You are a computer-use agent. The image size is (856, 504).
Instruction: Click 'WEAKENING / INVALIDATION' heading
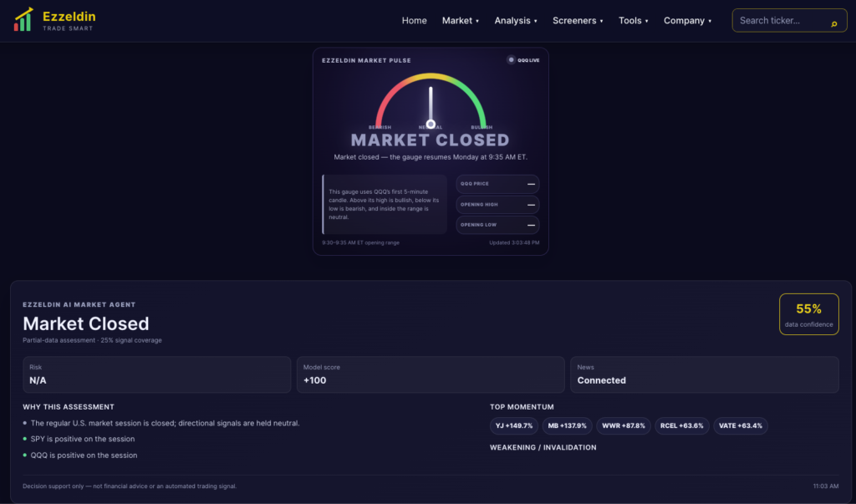coord(543,447)
